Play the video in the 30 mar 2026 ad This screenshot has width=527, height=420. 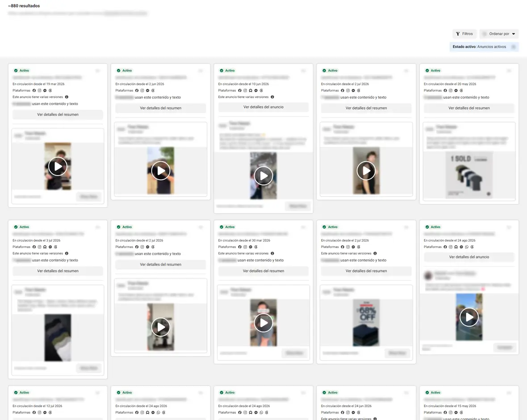tap(263, 323)
